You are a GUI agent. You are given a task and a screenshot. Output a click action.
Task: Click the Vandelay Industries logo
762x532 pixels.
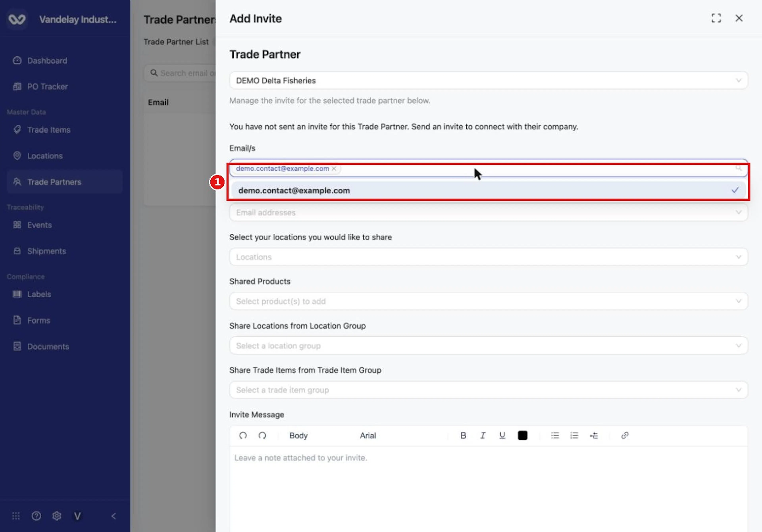(17, 19)
